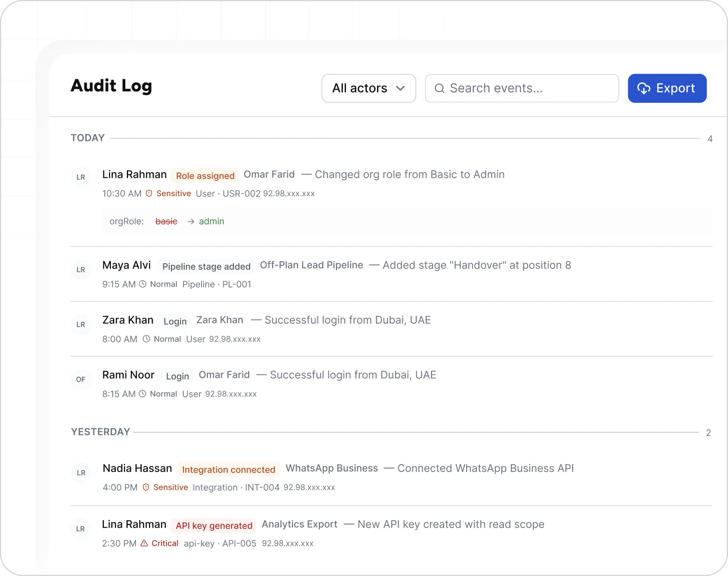Click WhatsApp Business target name
728x576 pixels.
[x=332, y=468]
